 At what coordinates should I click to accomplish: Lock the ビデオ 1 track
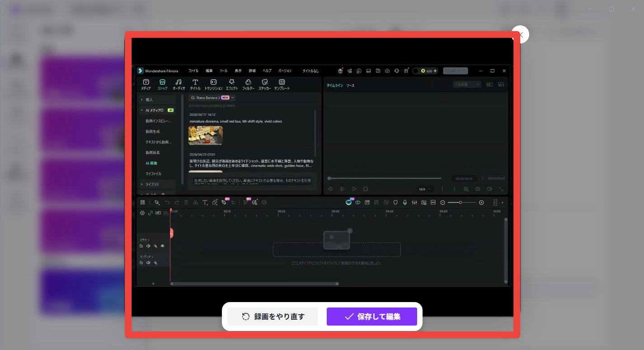(141, 246)
